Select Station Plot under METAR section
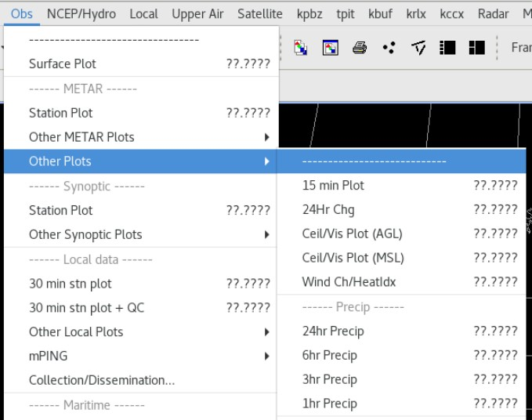 (x=141, y=113)
